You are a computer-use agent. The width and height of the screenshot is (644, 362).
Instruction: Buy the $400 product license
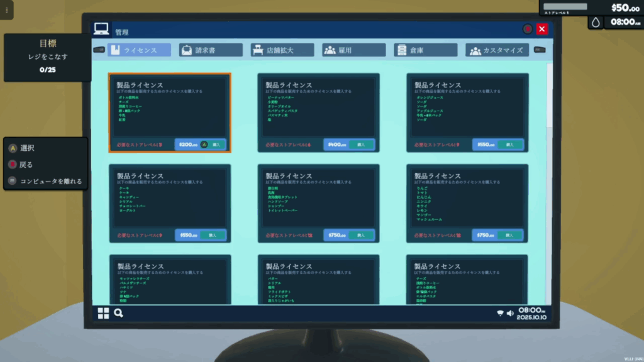click(x=361, y=145)
